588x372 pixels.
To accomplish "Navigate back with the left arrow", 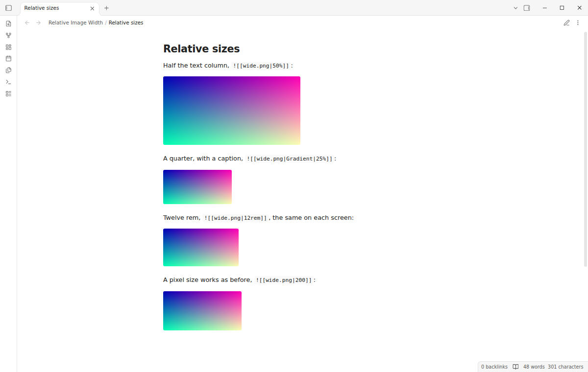I will 27,23.
